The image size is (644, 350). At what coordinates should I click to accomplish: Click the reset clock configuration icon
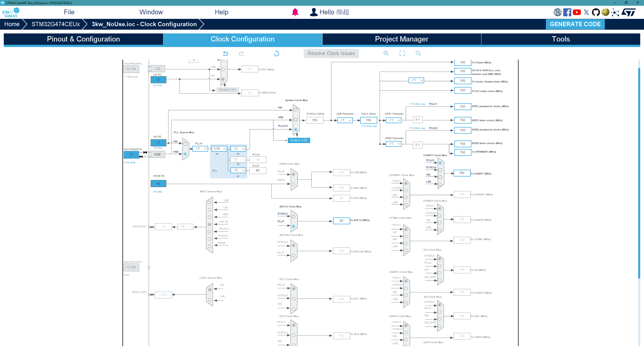276,53
